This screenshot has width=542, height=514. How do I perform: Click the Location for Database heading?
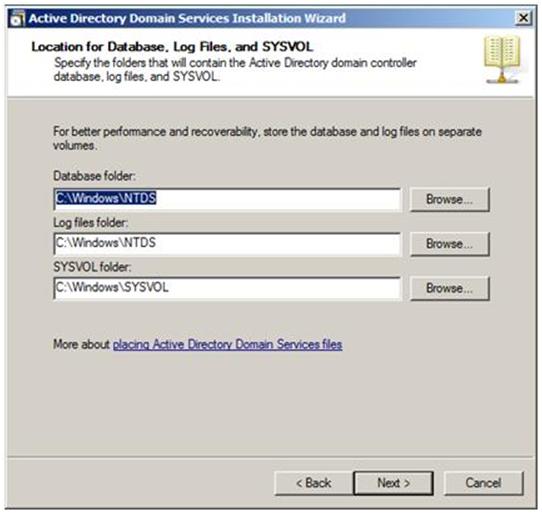(172, 47)
